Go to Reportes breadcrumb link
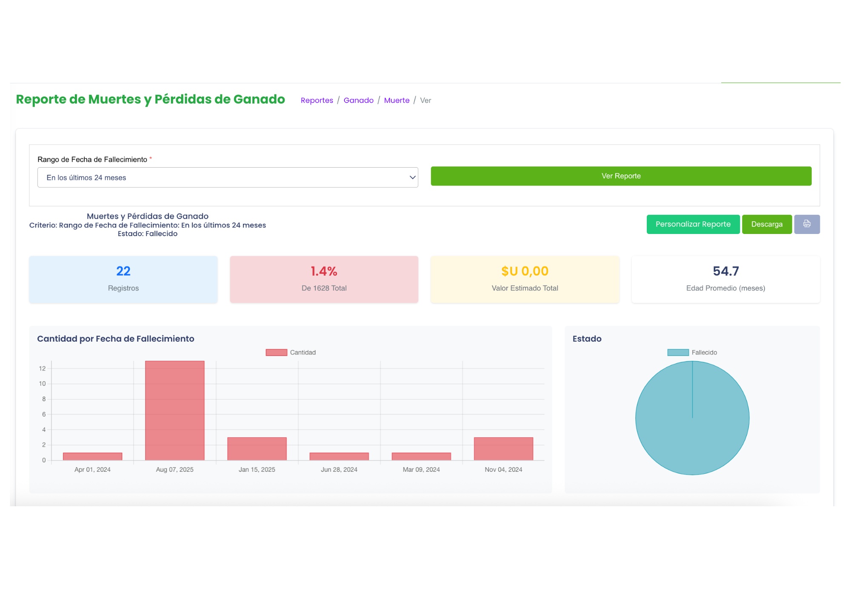This screenshot has height=616, width=851. [x=317, y=100]
